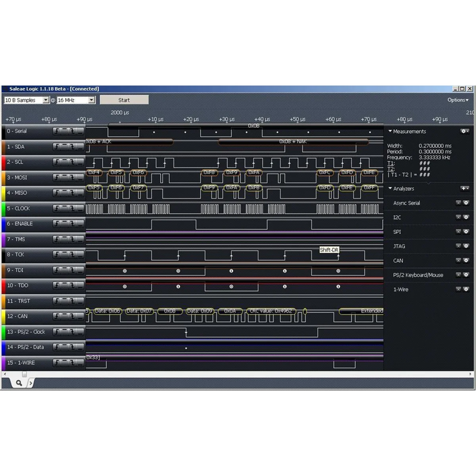Screen dimensions: 476x476
Task: Set rising edge trigger on channel 0 - Serial
Action: [x=57, y=131]
